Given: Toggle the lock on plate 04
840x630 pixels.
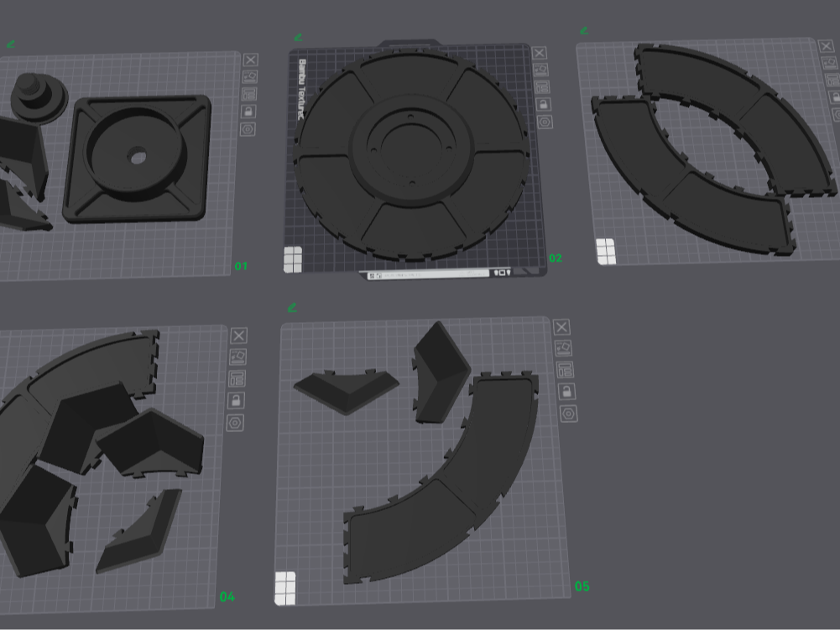Looking at the screenshot, I should point(236,400).
